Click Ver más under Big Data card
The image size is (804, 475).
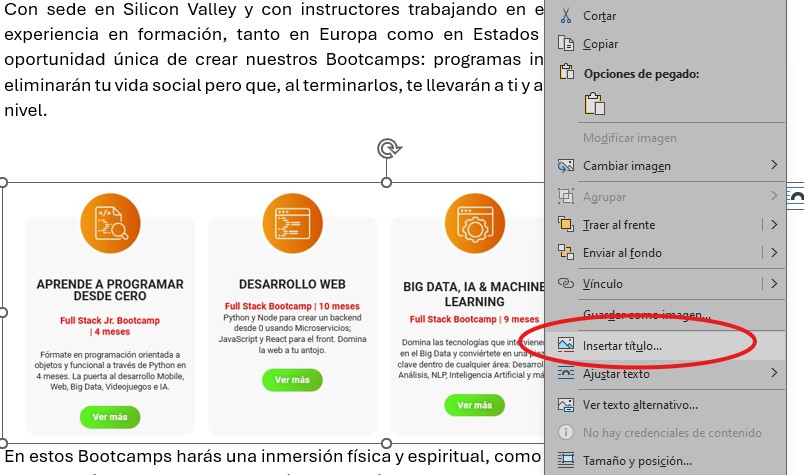[x=474, y=405]
